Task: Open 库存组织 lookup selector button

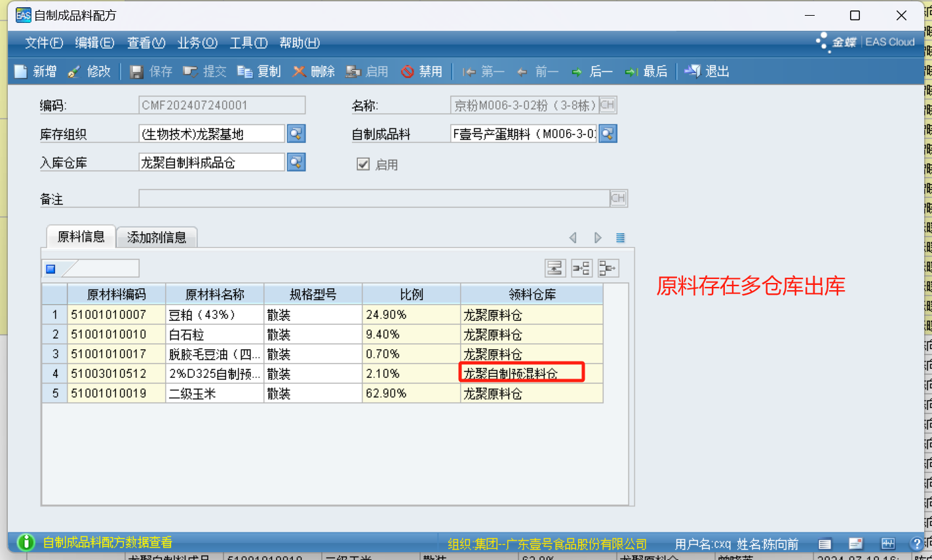Action: pyautogui.click(x=296, y=134)
